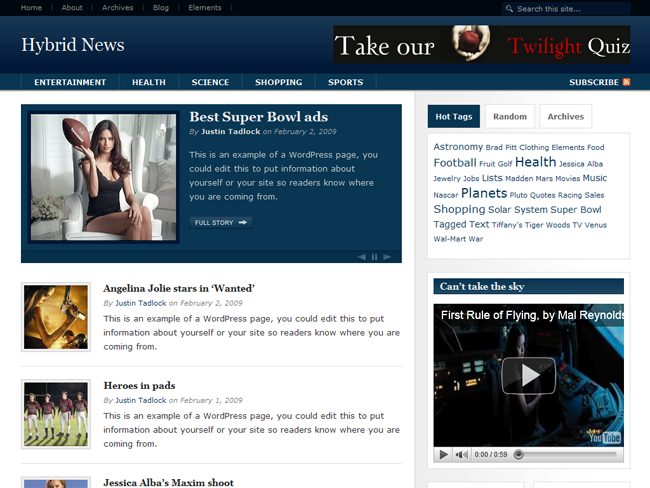
Task: Click the small play button in video controls
Action: [443, 454]
